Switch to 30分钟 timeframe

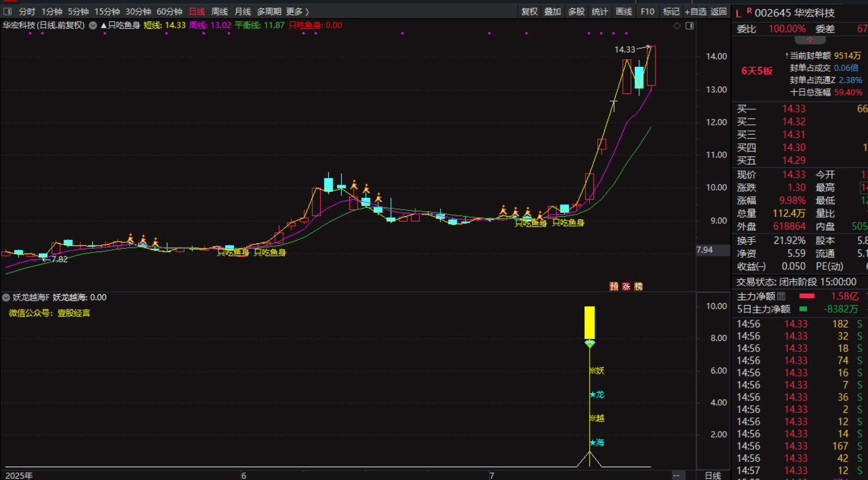click(x=138, y=11)
